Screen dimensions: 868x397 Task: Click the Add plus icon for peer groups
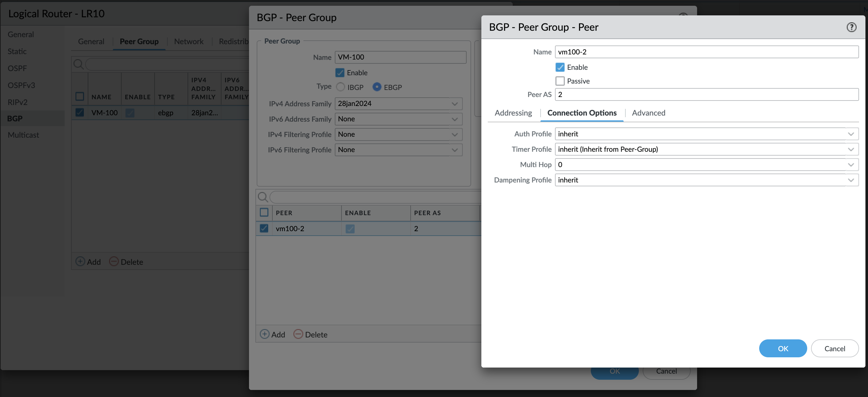tap(80, 262)
